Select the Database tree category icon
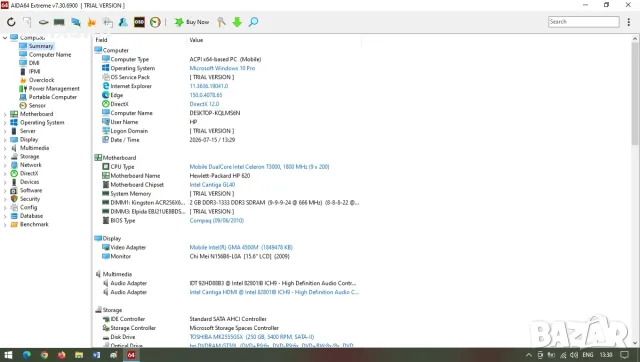This screenshot has width=640, height=362. tap(14, 216)
